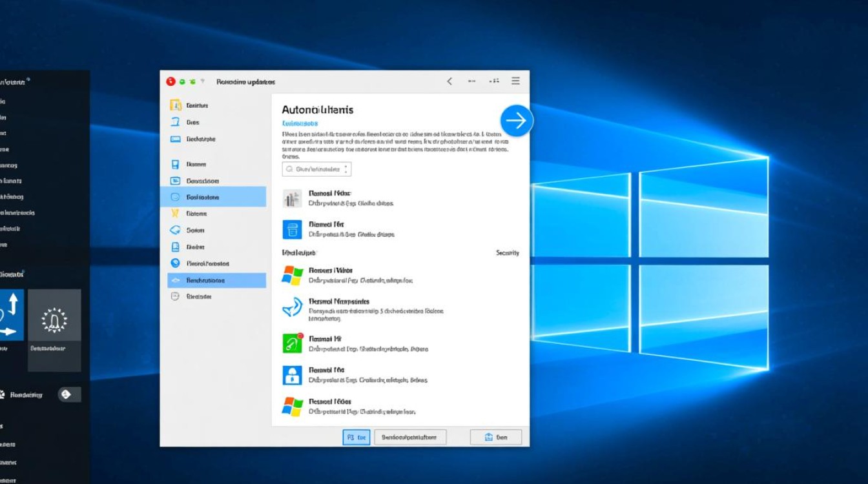Click the bottom Windows flag icon in list
This screenshot has height=484, width=868.
(293, 407)
